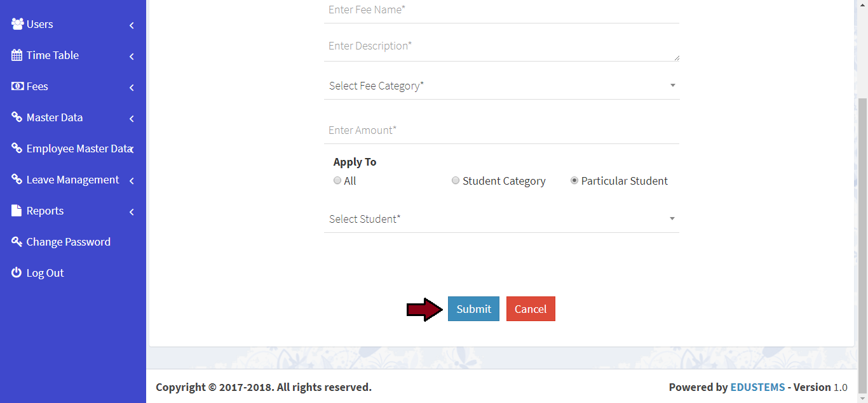
Task: Choose the Student Category radio option
Action: tap(456, 180)
